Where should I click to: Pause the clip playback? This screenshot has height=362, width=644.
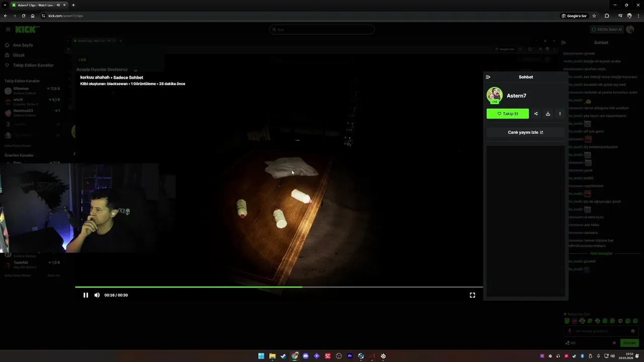coord(86,295)
